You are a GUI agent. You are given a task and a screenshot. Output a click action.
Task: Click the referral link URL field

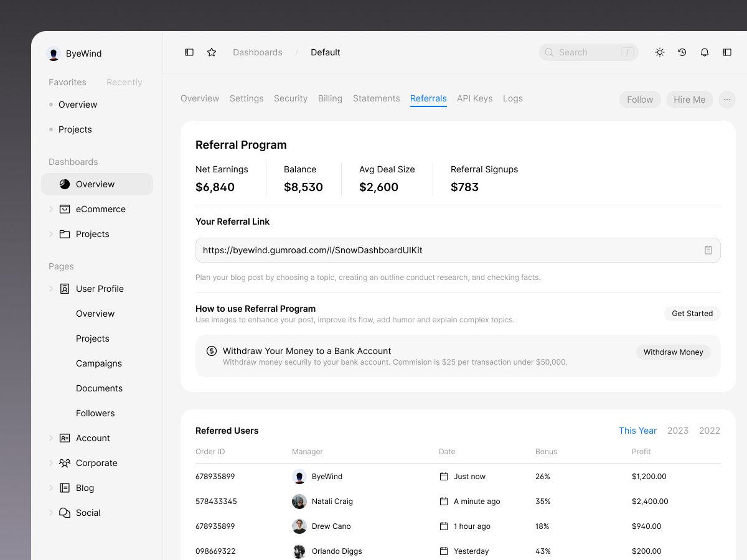point(458,250)
